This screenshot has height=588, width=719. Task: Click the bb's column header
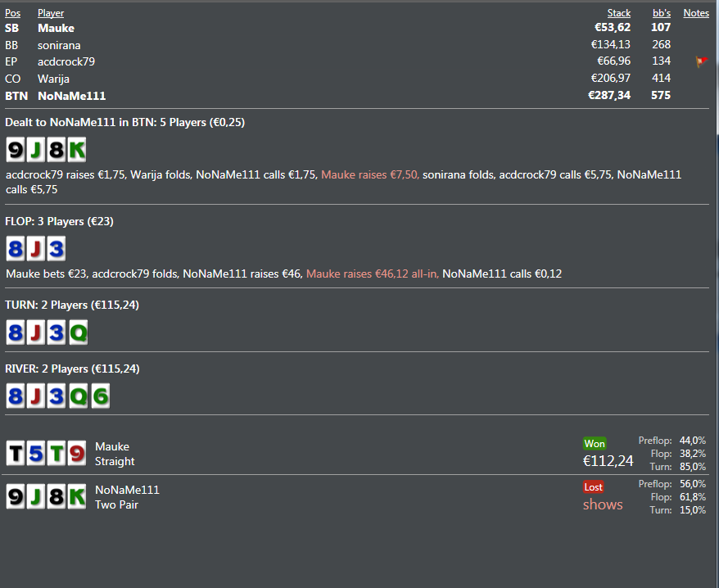coord(661,13)
